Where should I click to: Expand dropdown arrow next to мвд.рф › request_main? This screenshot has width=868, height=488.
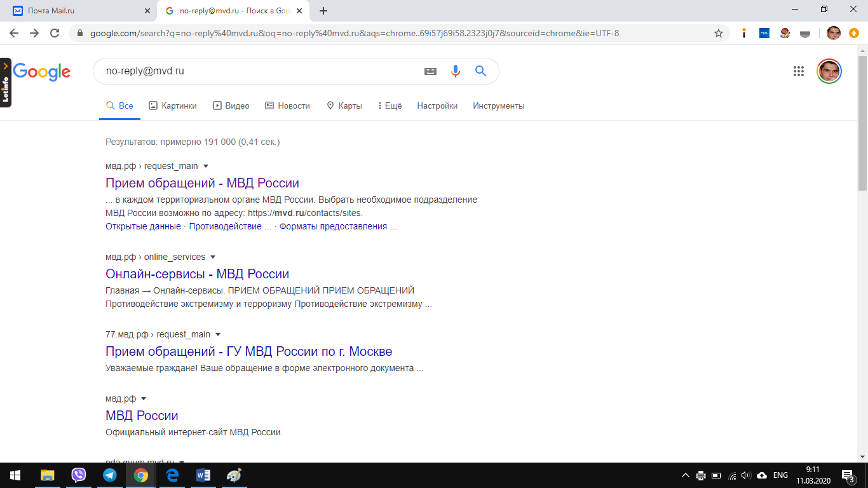[x=206, y=166]
